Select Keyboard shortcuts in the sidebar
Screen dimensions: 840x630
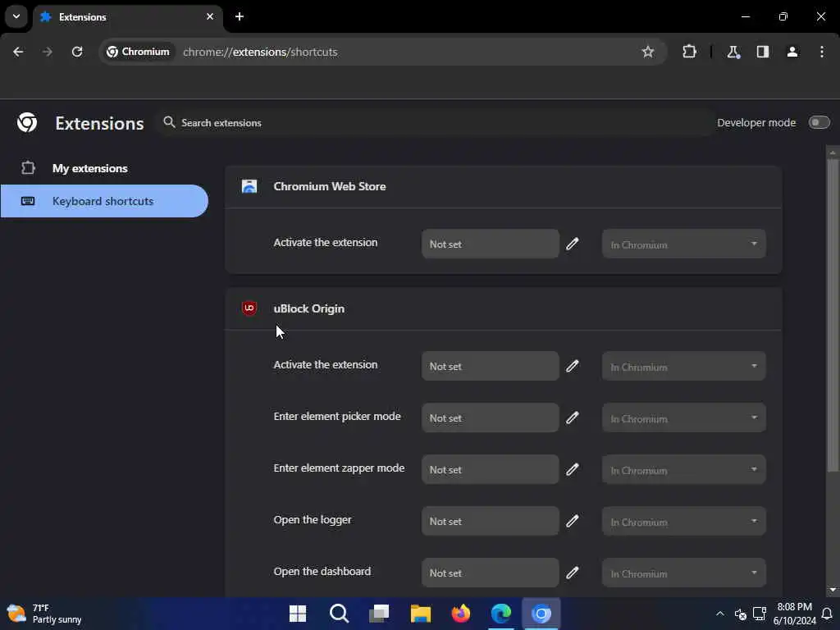(104, 201)
